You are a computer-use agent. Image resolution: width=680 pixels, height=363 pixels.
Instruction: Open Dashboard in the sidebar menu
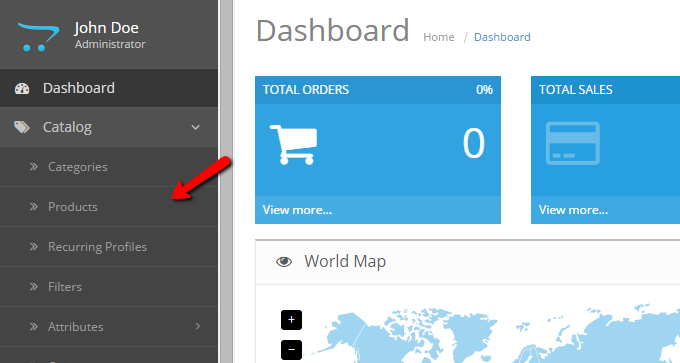(109, 88)
